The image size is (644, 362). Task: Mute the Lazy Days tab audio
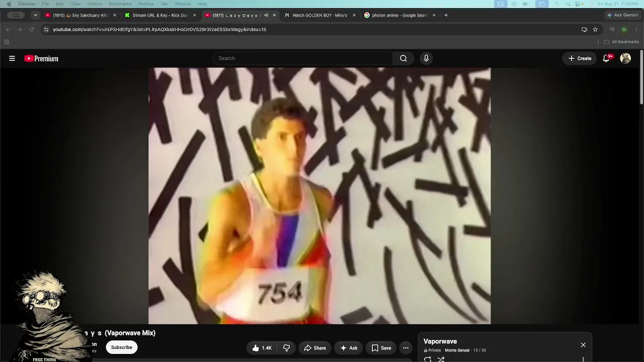pyautogui.click(x=266, y=15)
